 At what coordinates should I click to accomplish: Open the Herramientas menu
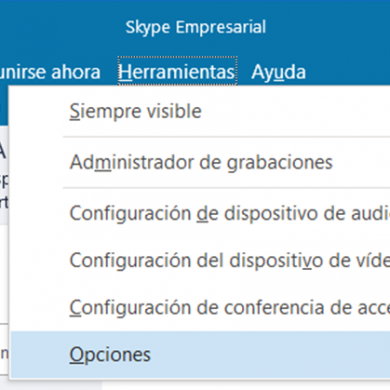[177, 71]
